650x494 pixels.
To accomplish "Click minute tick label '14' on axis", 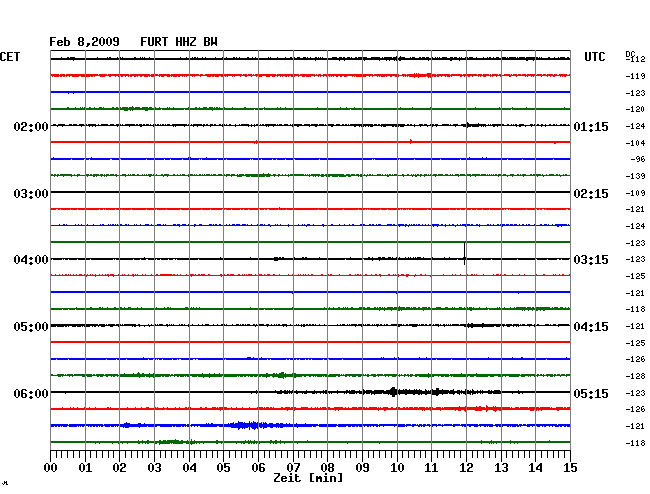I will (535, 467).
